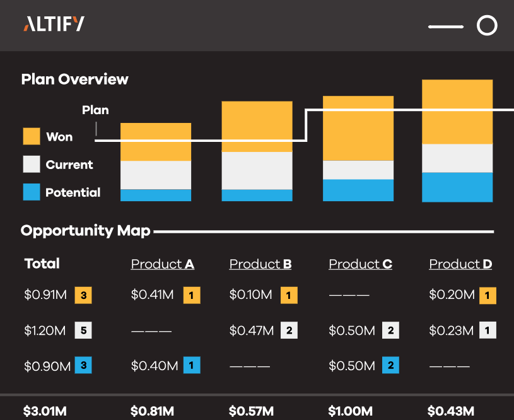514x420 pixels.
Task: Click Product C blue potential badge 2
Action: 391,365
